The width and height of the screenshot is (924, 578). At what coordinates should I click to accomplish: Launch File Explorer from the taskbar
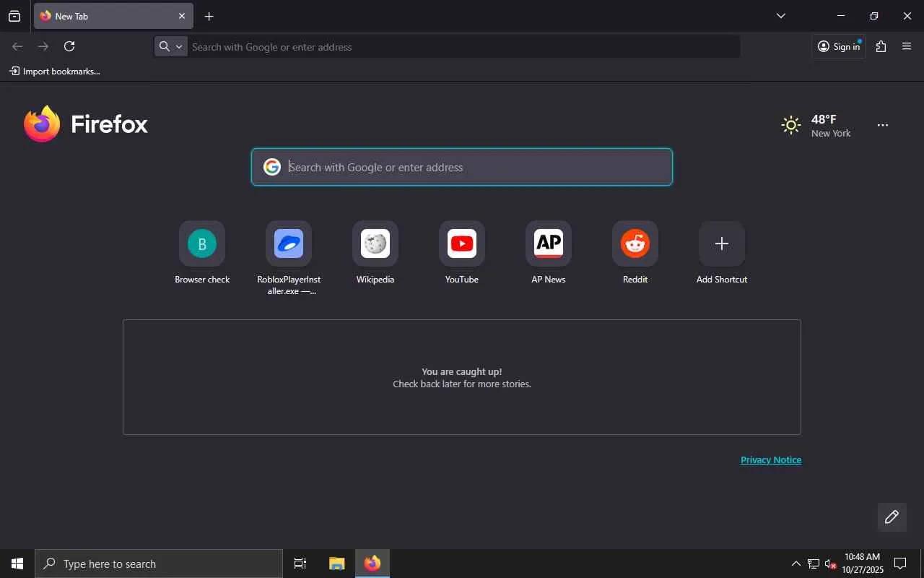tap(336, 564)
